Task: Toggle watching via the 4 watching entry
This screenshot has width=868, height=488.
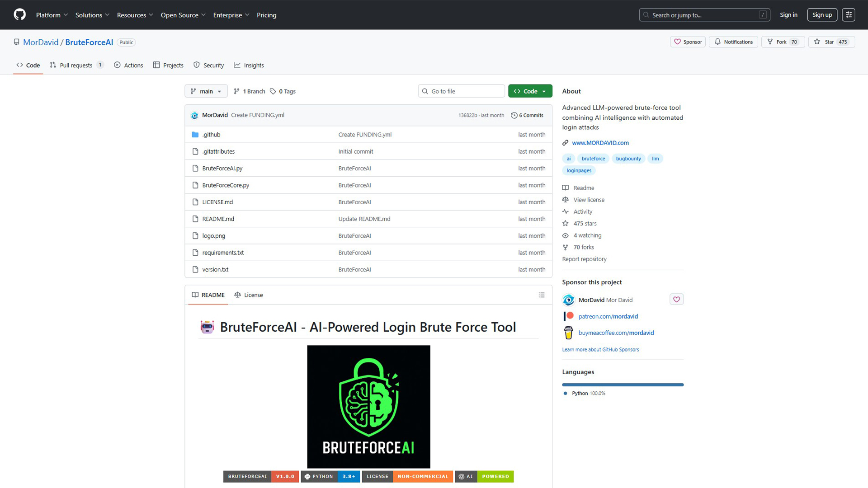Action: tap(586, 235)
